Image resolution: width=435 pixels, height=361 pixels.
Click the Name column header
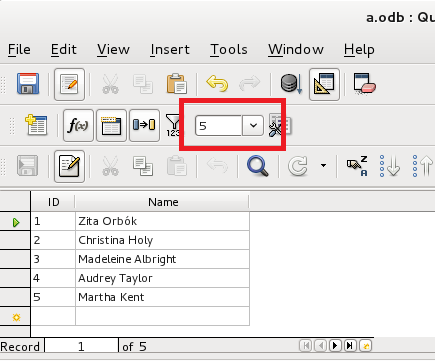click(163, 202)
